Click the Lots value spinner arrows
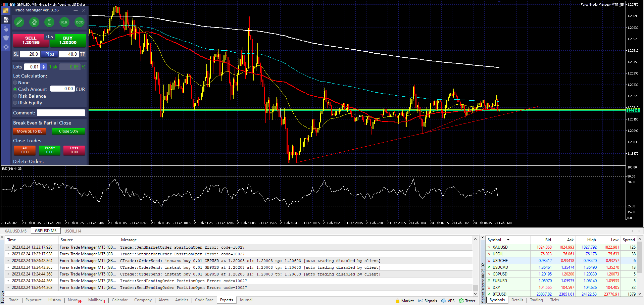 tap(44, 67)
